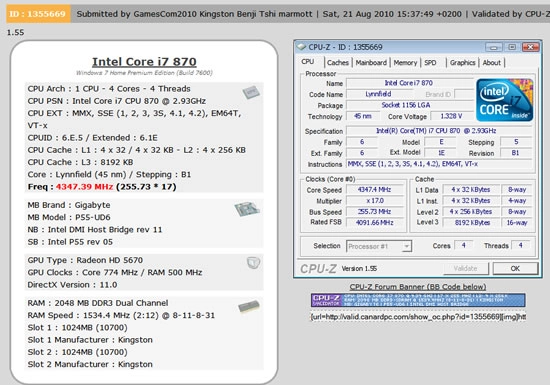Switch to the Mainboard tab

tap(371, 63)
